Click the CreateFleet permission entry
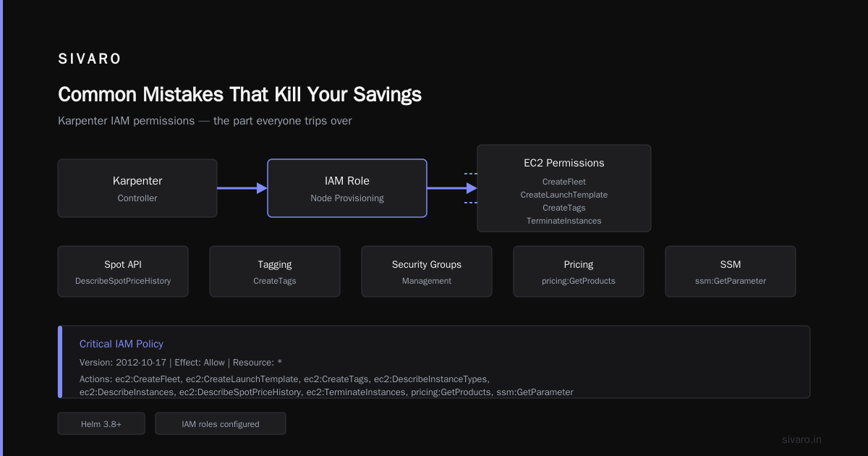868x456 pixels. pos(564,182)
